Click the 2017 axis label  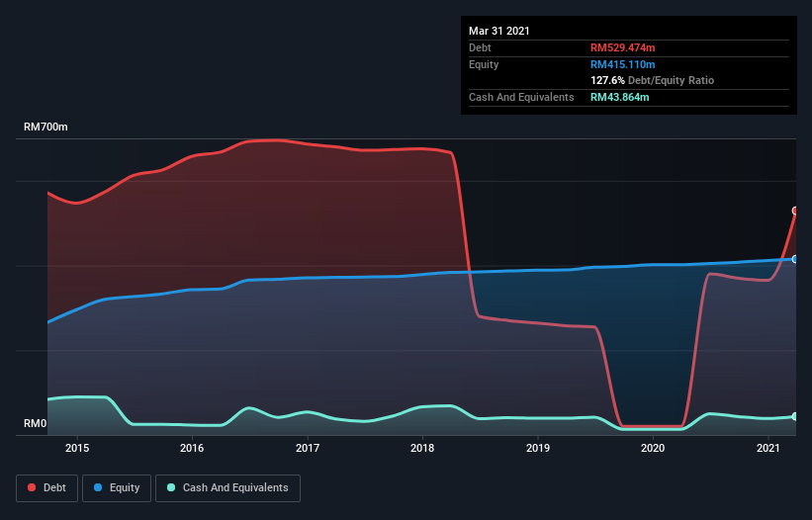308,448
